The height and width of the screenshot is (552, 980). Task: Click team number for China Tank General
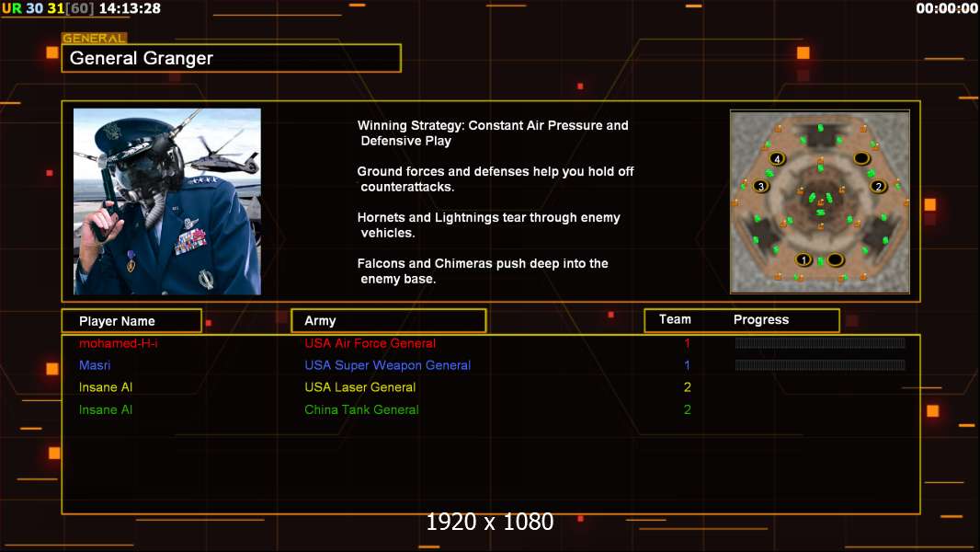(687, 410)
